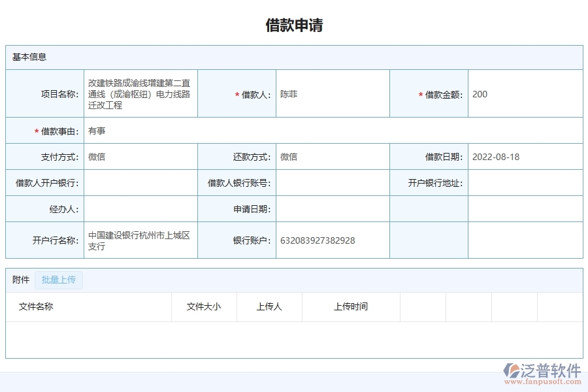
Task: Click the 基本信息 section header
Action: [25, 57]
